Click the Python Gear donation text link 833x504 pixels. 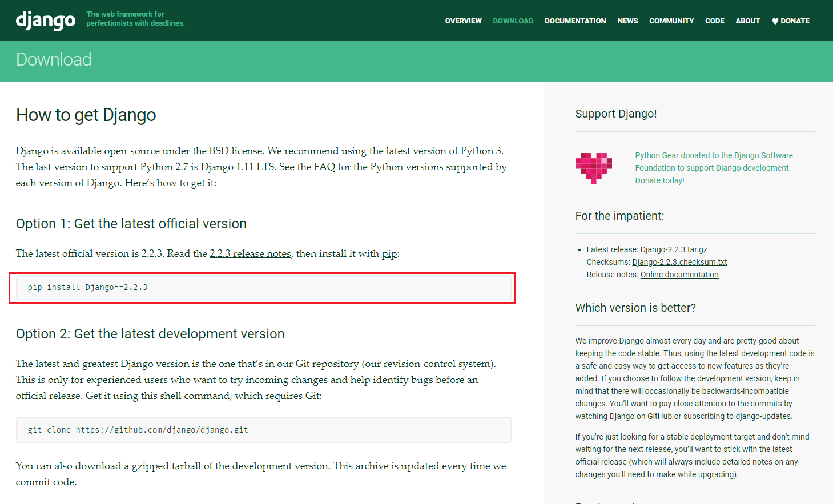tap(714, 168)
